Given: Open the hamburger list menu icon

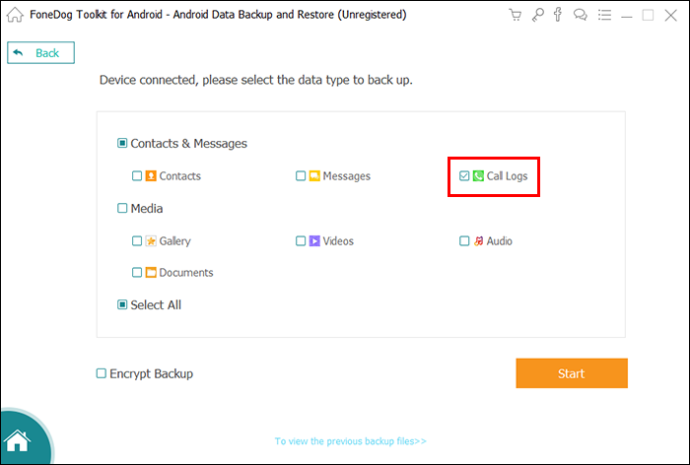Looking at the screenshot, I should pyautogui.click(x=605, y=15).
